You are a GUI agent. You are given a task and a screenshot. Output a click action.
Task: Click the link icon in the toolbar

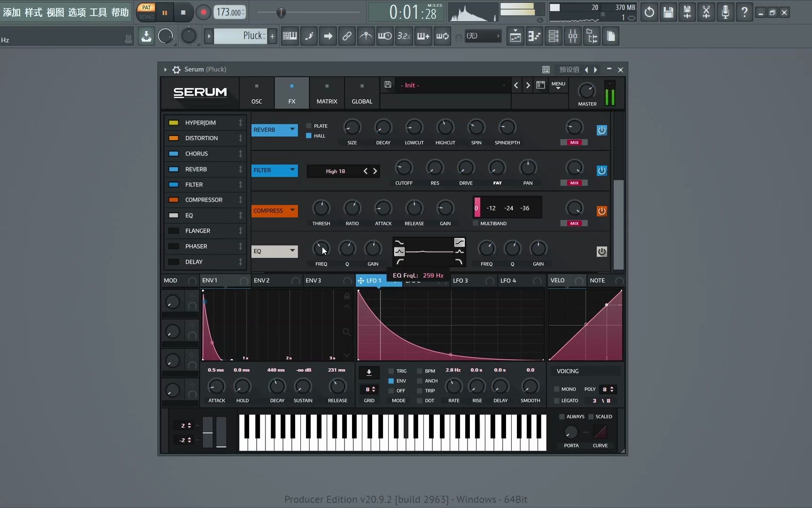347,36
